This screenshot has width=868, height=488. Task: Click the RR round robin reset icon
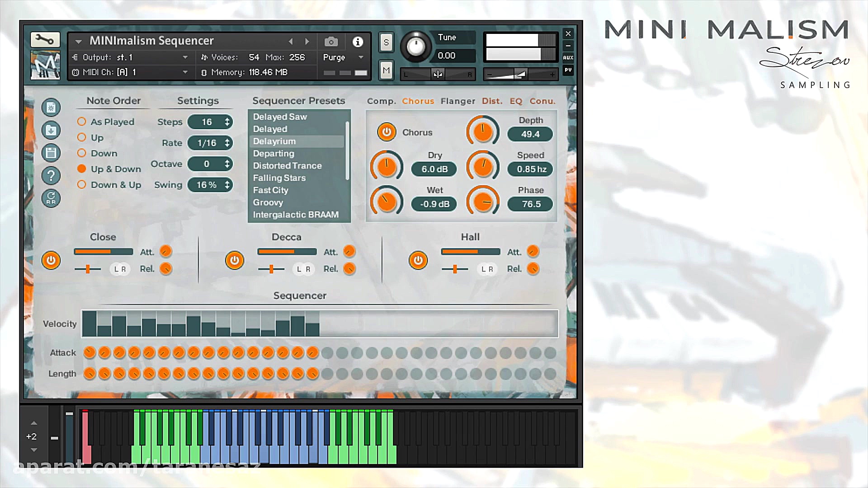pyautogui.click(x=51, y=198)
